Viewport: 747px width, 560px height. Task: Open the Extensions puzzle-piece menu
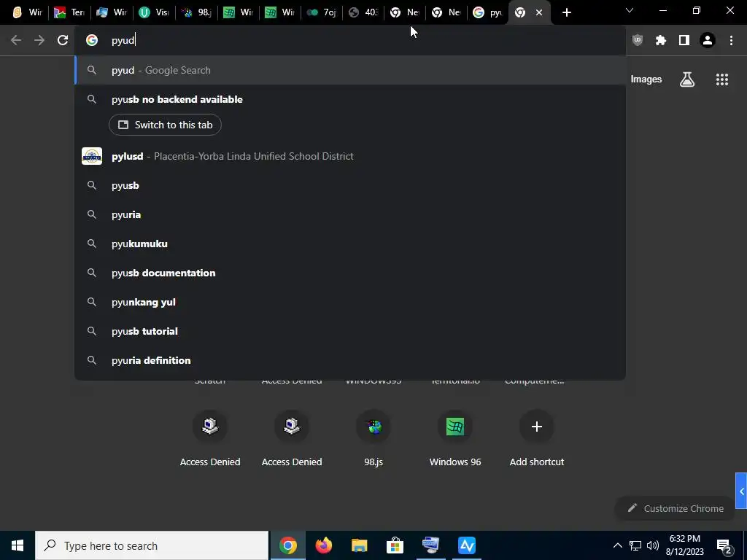click(x=661, y=41)
